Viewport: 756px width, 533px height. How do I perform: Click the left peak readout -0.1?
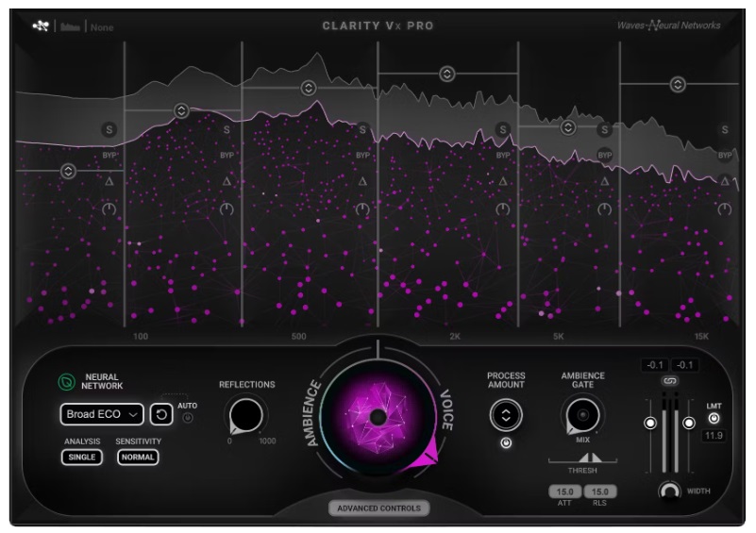(x=655, y=365)
